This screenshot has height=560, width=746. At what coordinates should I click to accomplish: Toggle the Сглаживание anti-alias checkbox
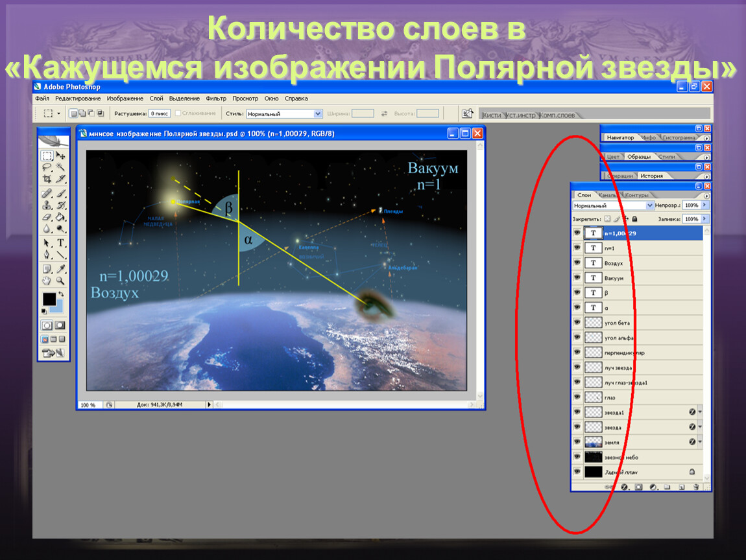[178, 113]
